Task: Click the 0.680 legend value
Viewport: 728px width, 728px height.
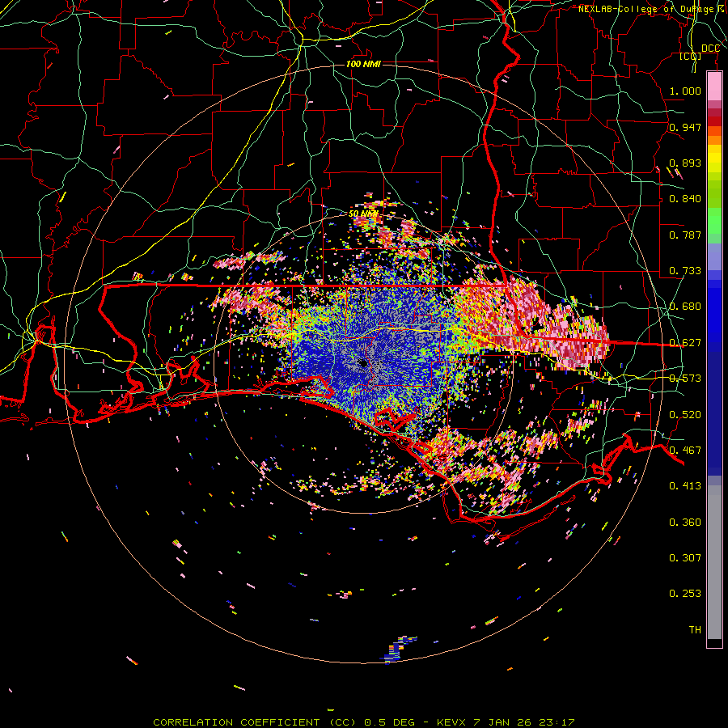Action: (685, 307)
